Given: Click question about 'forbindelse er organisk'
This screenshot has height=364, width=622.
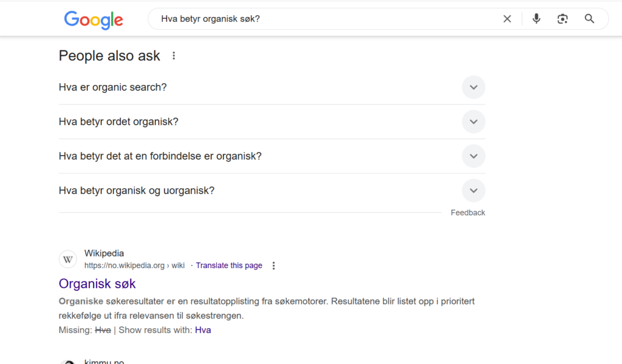Looking at the screenshot, I should [160, 156].
